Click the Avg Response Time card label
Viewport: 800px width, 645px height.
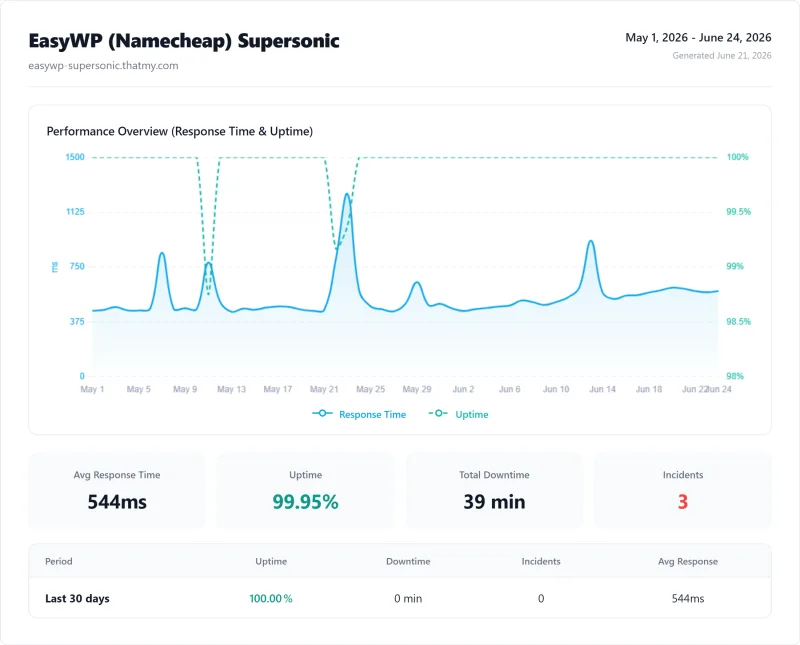click(117, 475)
